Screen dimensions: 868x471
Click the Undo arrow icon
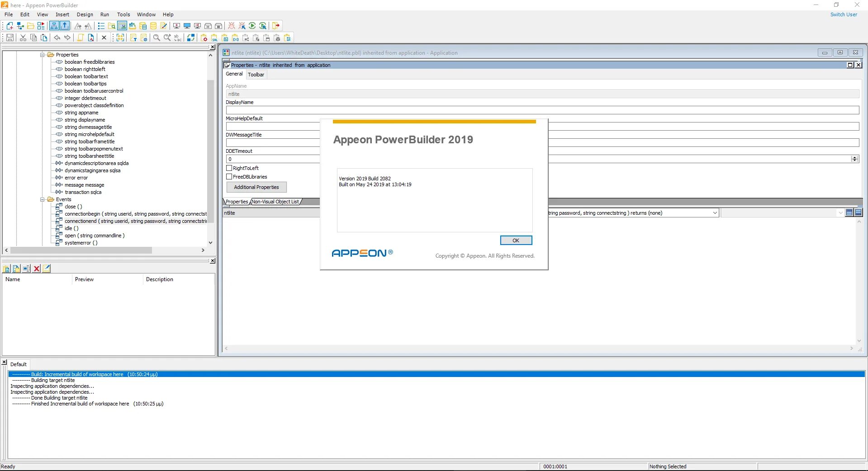[x=57, y=38]
